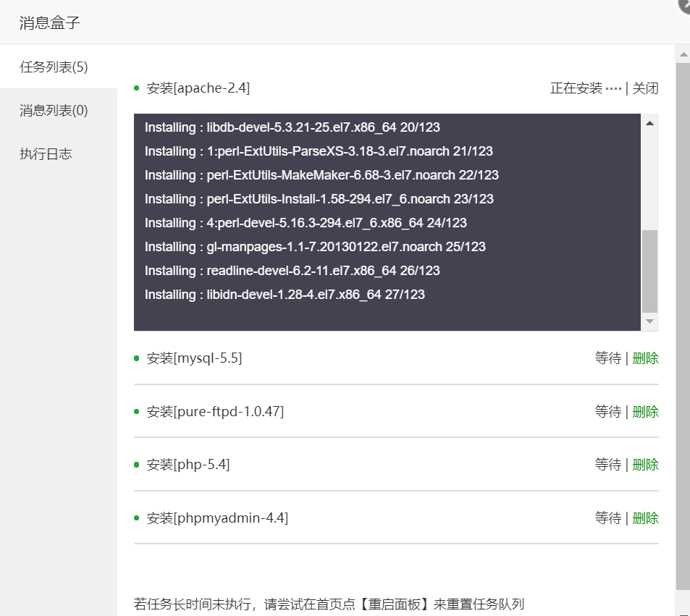Click log line readline-devel-6.2 26/123
Screen dimensions: 690x616
pyautogui.click(x=293, y=270)
